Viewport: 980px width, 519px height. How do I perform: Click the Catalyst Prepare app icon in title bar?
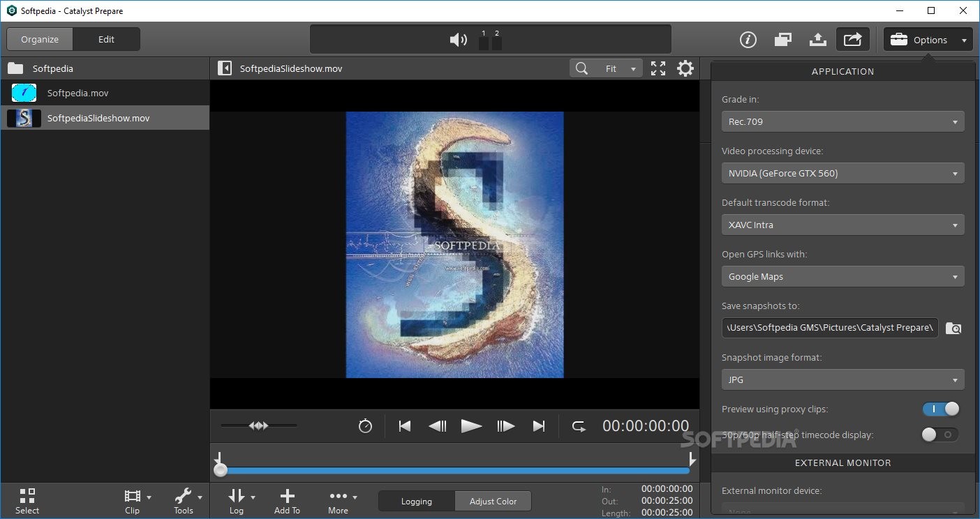point(11,10)
